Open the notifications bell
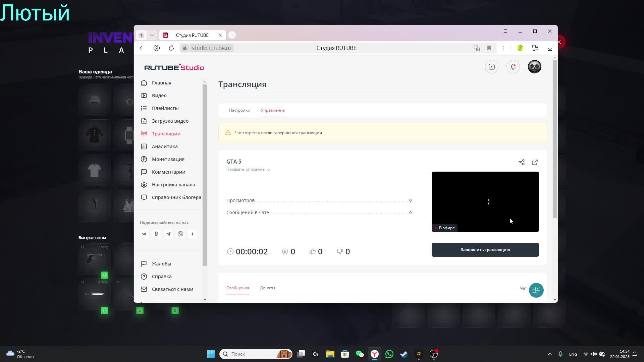644x362 pixels. tap(513, 67)
